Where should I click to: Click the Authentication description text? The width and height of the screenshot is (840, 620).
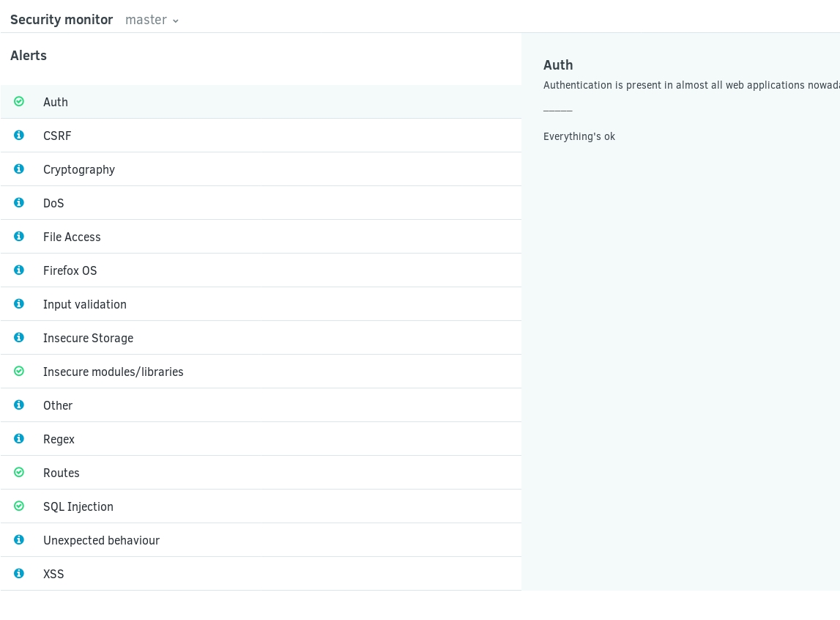point(691,85)
